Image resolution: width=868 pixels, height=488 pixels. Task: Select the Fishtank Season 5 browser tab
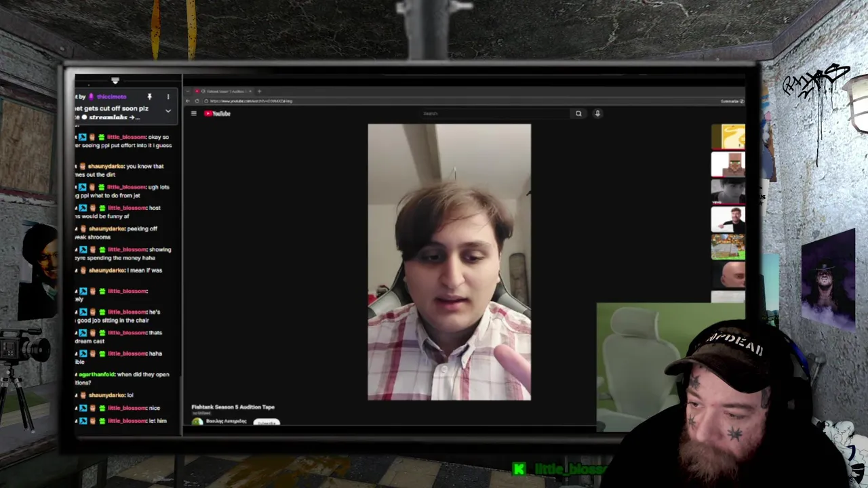[x=224, y=91]
